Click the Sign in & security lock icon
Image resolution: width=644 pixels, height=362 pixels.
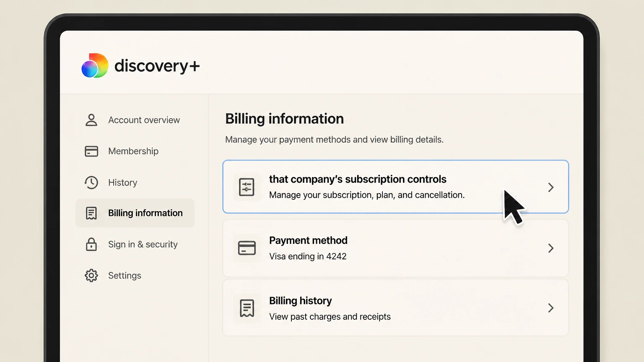click(91, 244)
